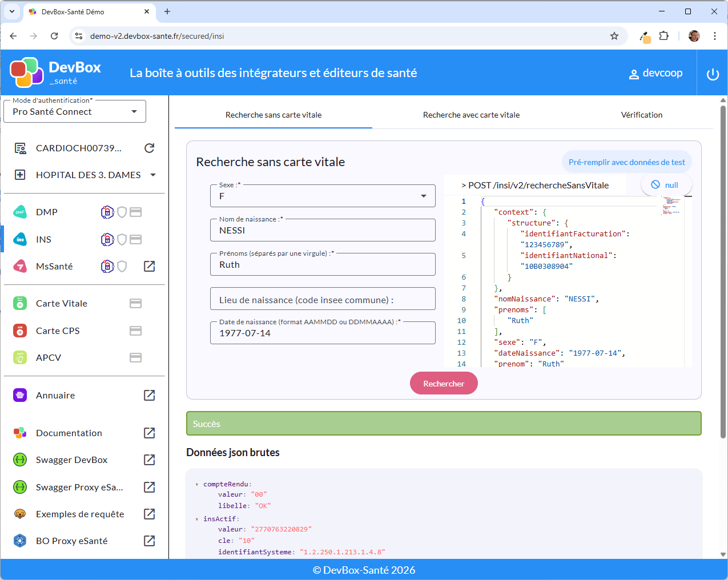Image resolution: width=728 pixels, height=580 pixels.
Task: Open the Swagger DevBox sidebar link
Action: pyautogui.click(x=71, y=460)
